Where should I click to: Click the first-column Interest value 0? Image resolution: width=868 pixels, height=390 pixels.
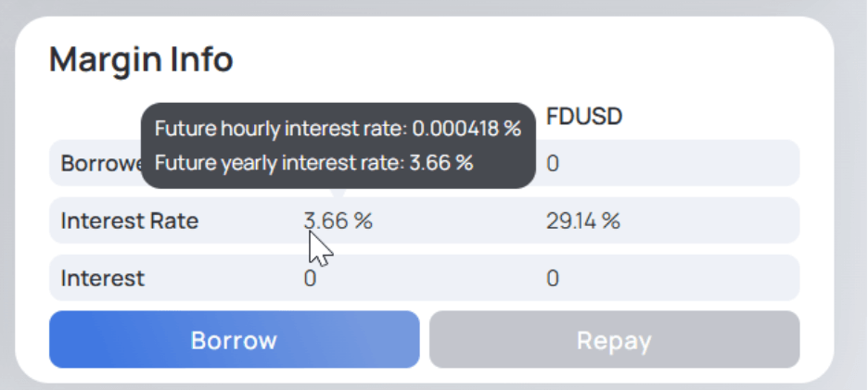tap(310, 278)
